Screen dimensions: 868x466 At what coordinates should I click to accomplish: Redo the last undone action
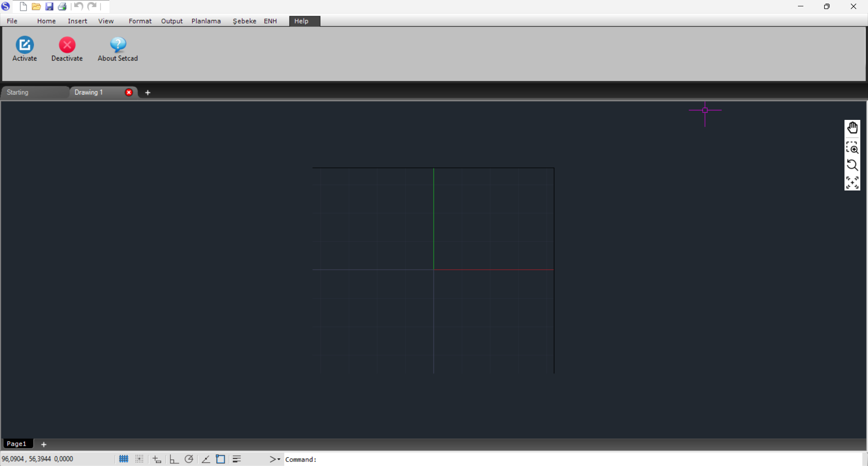[92, 6]
